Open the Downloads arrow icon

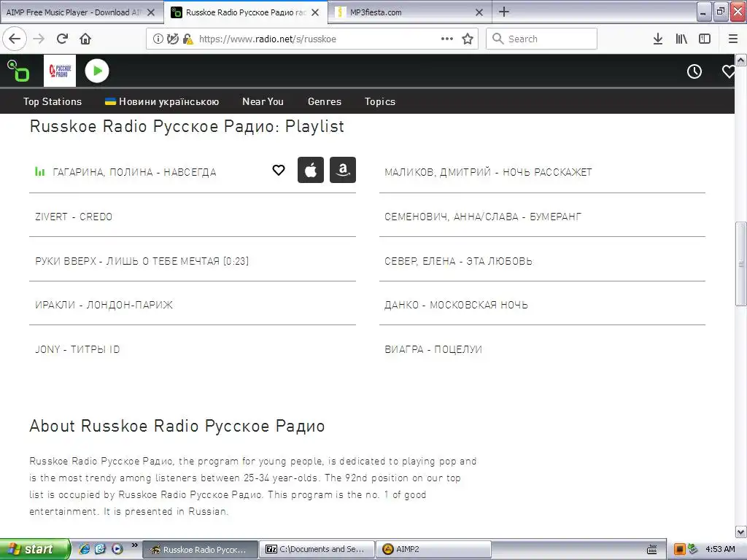657,39
